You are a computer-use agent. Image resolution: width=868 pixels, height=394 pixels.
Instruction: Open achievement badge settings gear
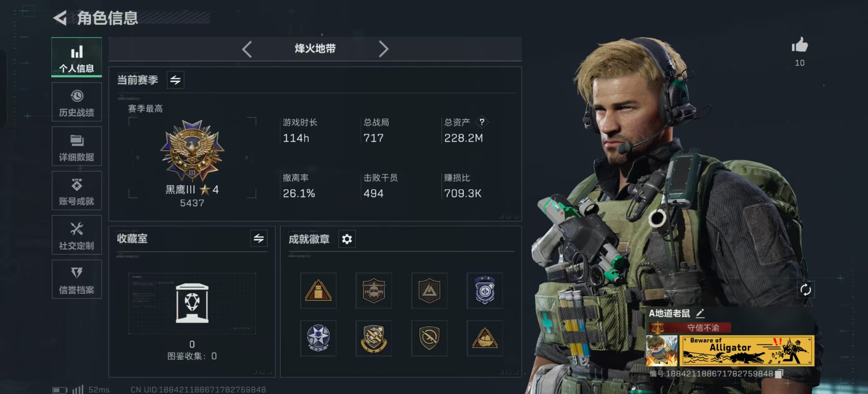pos(347,239)
